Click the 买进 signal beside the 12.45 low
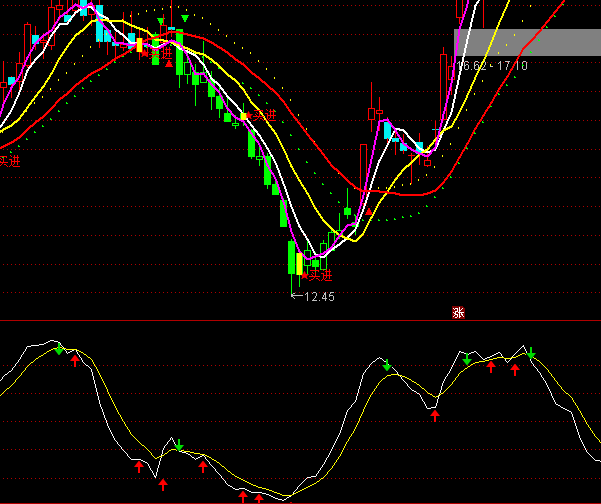This screenshot has width=601, height=504. point(319,274)
